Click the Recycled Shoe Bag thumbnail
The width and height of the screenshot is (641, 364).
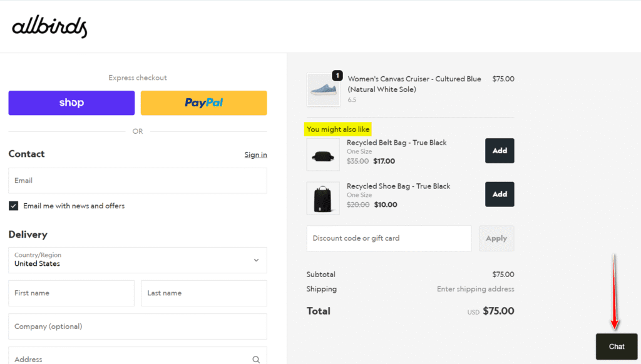[323, 198]
